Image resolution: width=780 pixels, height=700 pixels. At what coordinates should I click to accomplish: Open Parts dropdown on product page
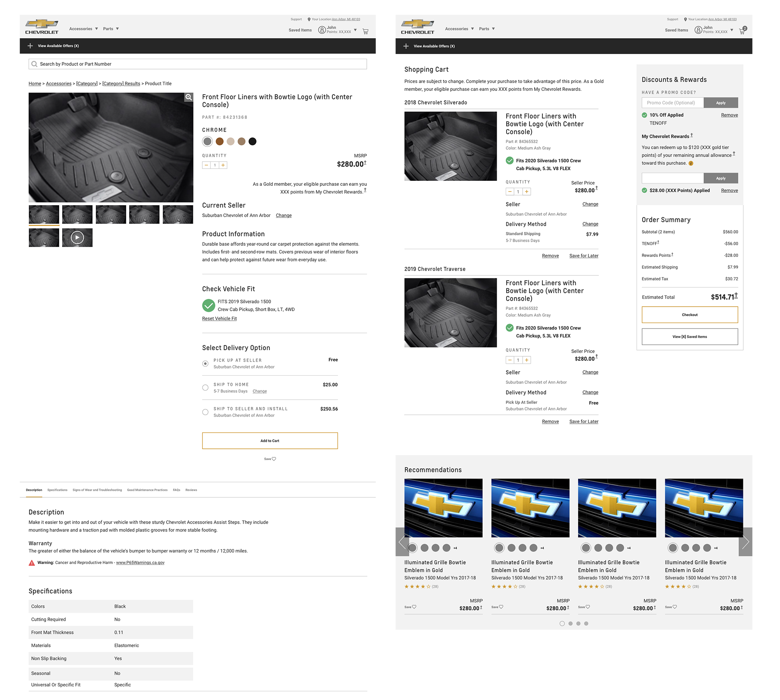coord(111,29)
